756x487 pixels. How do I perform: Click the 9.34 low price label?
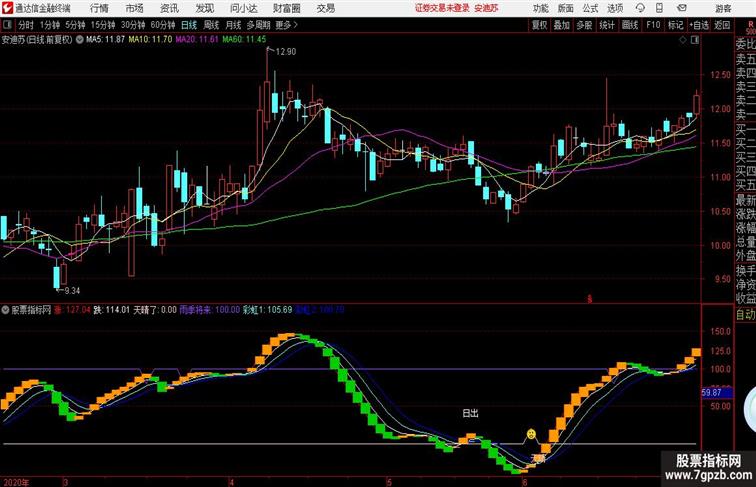coord(72,290)
